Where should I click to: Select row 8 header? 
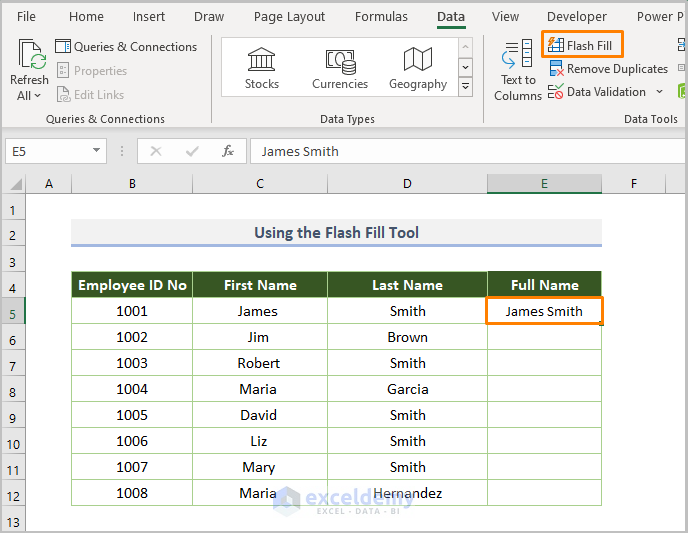tap(13, 389)
